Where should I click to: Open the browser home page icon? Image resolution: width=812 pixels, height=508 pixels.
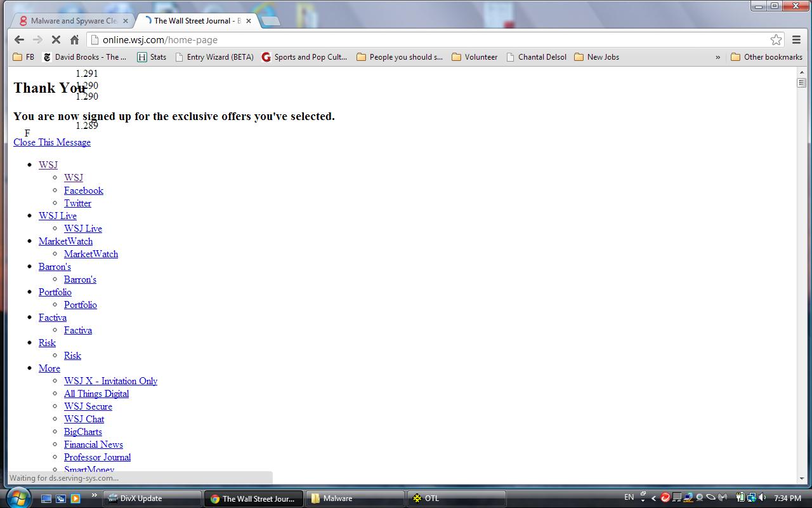point(74,39)
